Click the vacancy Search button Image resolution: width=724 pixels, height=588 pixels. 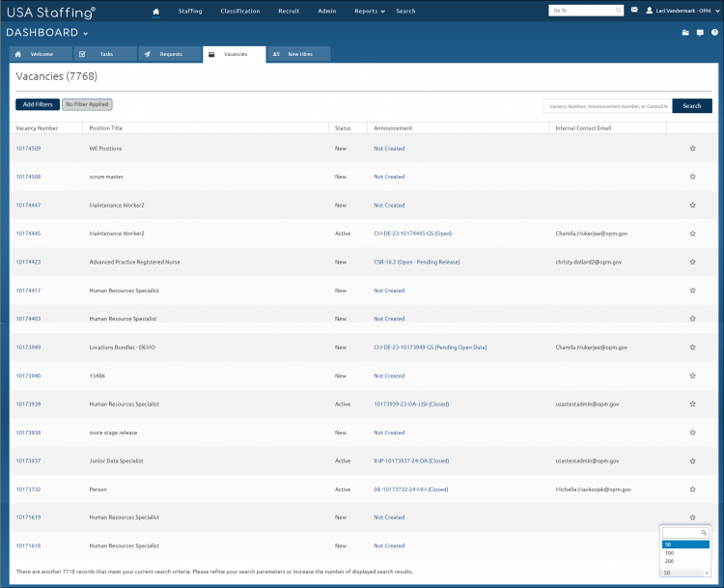point(692,106)
